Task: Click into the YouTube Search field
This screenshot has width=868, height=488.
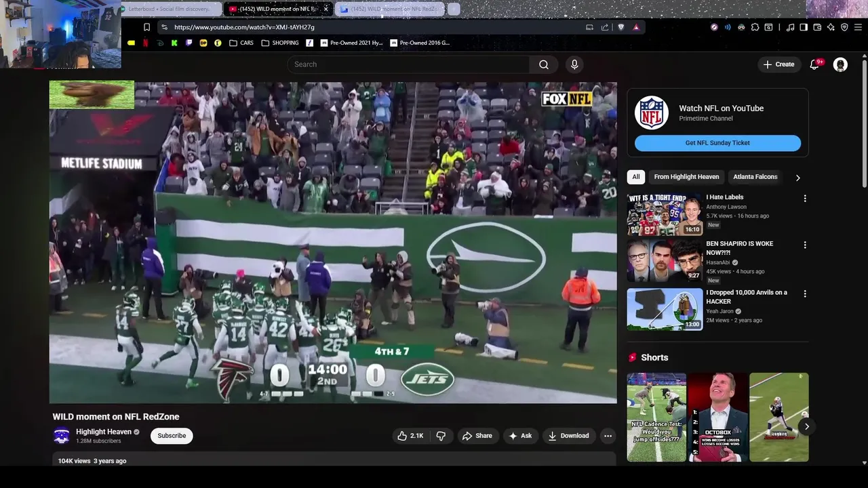Action: point(408,64)
